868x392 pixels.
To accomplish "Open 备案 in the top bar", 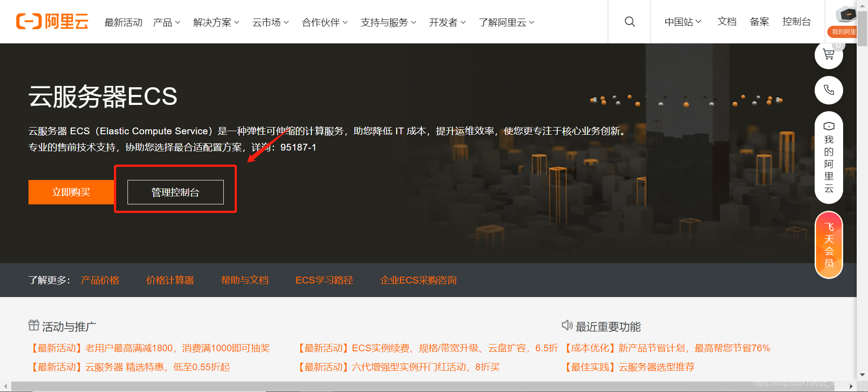I will 759,21.
